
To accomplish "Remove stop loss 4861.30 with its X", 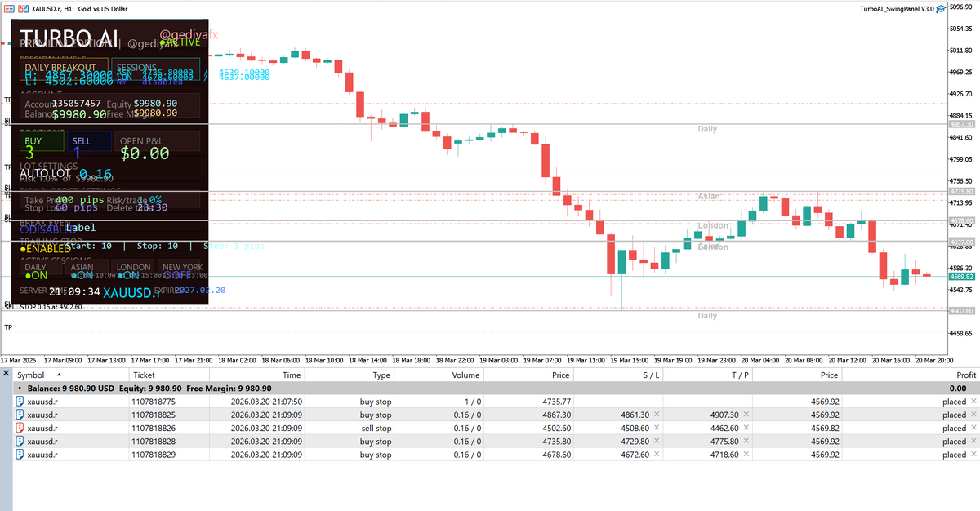I will pos(656,415).
